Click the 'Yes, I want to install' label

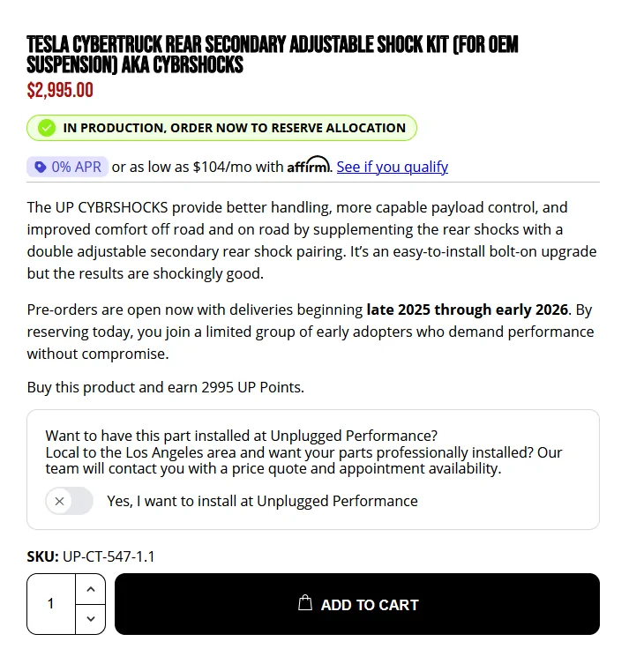262,501
